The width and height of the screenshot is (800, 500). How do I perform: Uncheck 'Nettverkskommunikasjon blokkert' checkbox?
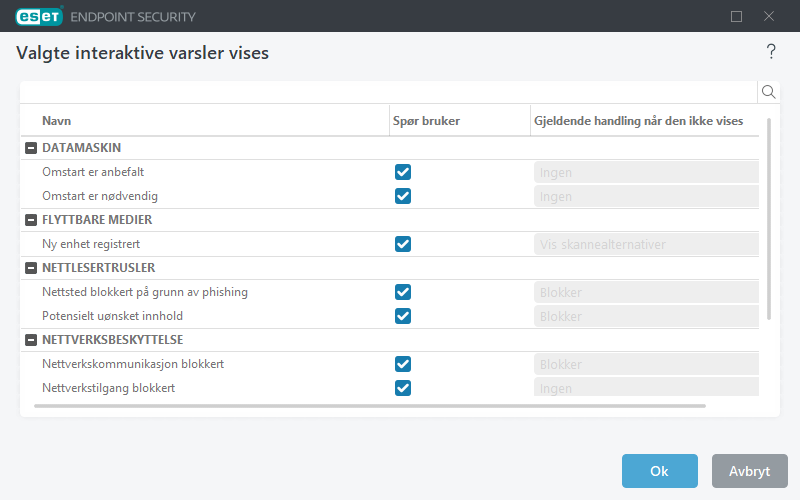click(x=403, y=364)
